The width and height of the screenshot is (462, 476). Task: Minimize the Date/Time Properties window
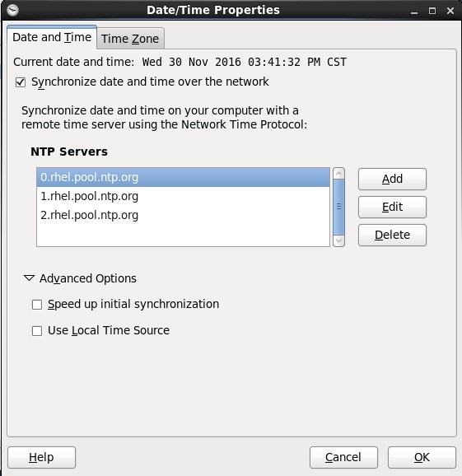point(414,12)
